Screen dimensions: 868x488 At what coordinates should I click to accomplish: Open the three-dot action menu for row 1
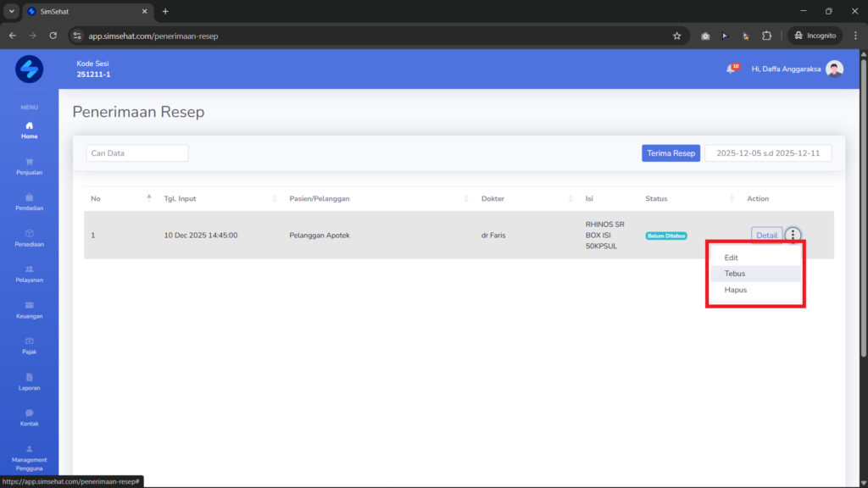793,236
